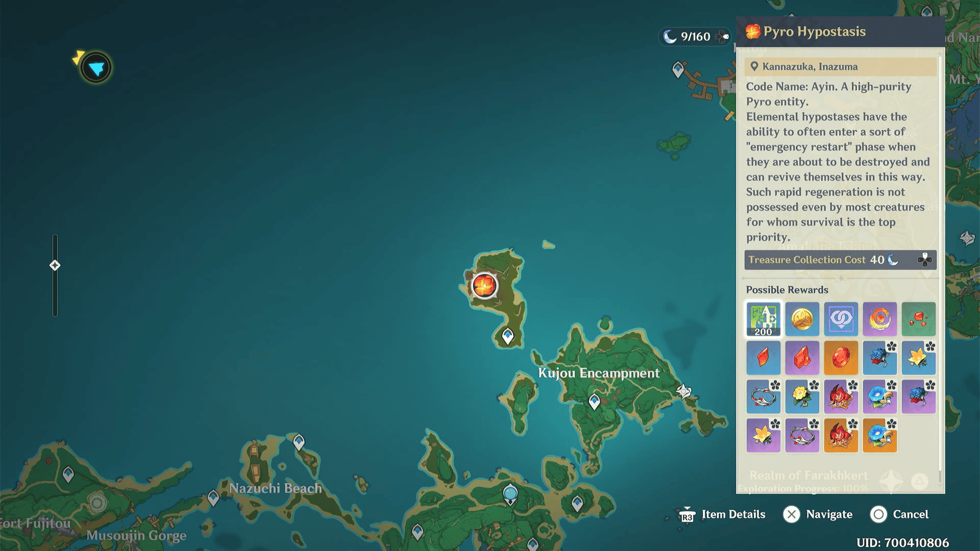Image resolution: width=980 pixels, height=551 pixels.
Task: Select round blue marker on southern island
Action: (510, 494)
